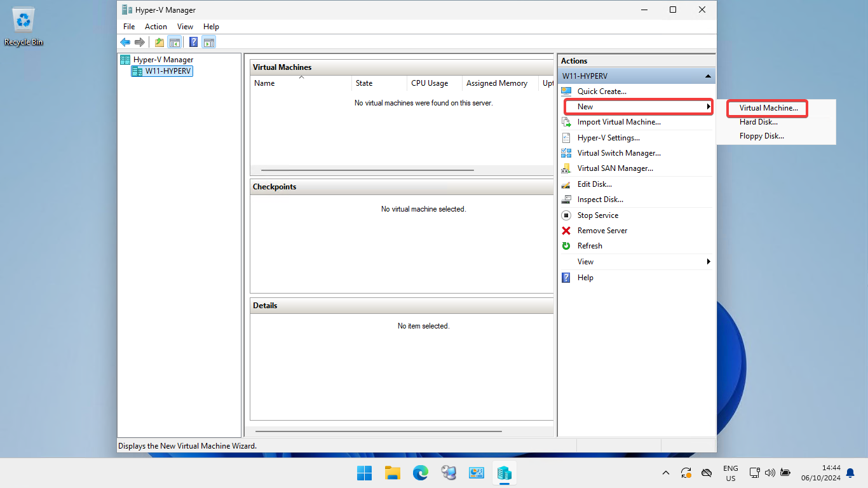Click the blue Help toolbar icon

point(194,43)
